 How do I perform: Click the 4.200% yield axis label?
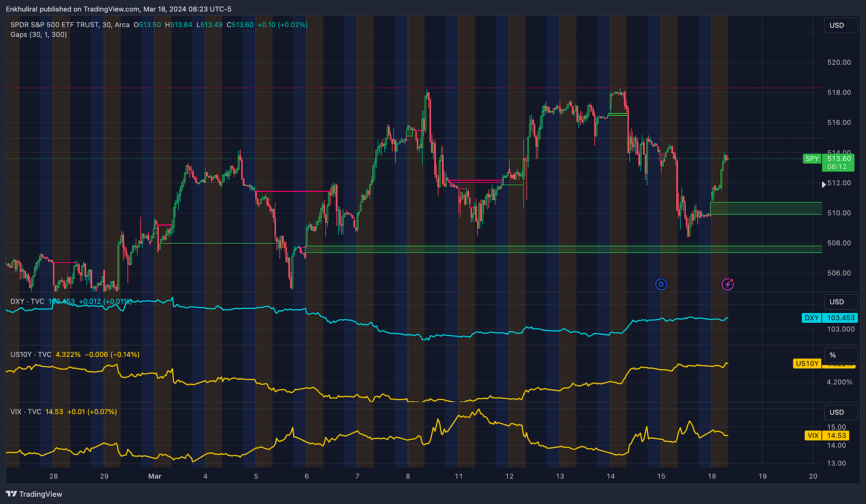840,382
